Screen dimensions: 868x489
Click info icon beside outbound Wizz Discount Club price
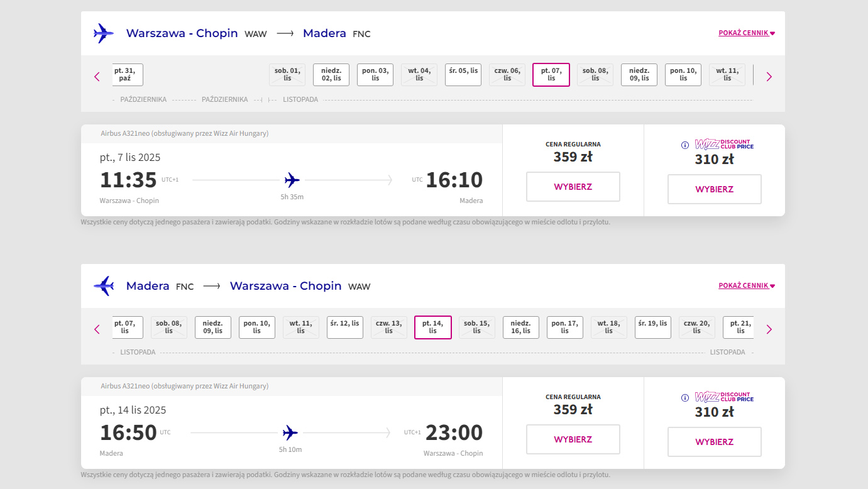click(x=685, y=145)
